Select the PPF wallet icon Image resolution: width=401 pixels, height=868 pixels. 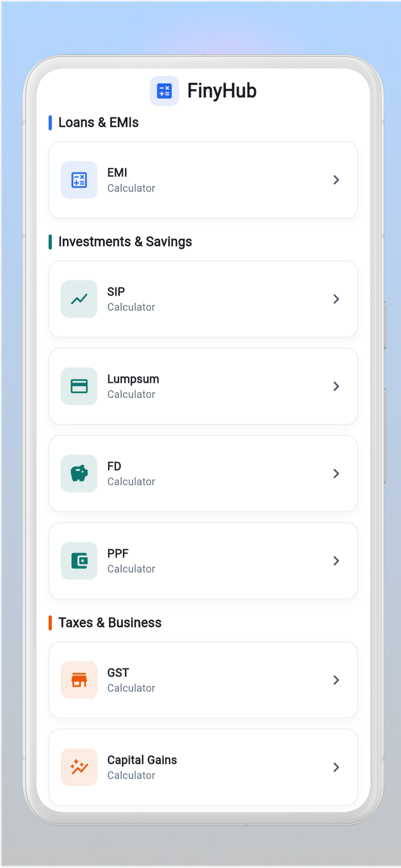coord(79,561)
